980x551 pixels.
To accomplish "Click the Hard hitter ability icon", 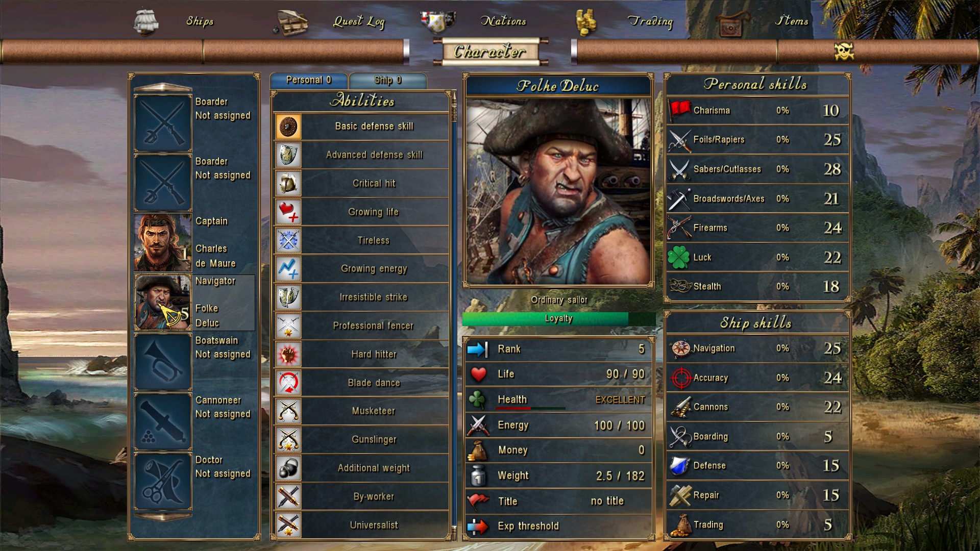I will (288, 354).
